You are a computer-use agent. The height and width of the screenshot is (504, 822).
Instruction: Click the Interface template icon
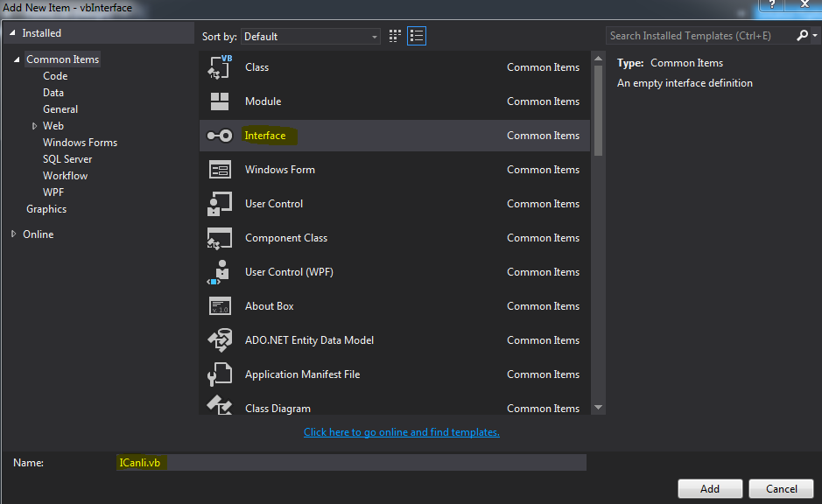(x=220, y=136)
